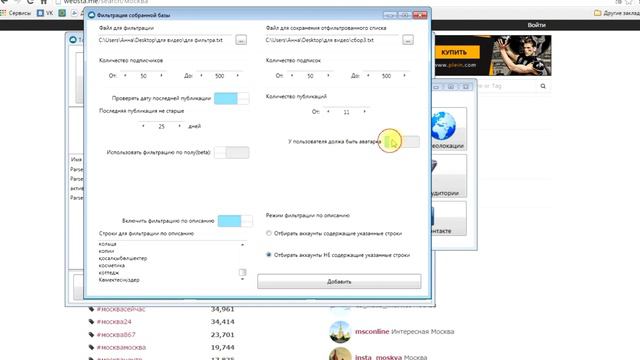
Task: Increase minimum subscriptions count from 50
Action: 328,76
